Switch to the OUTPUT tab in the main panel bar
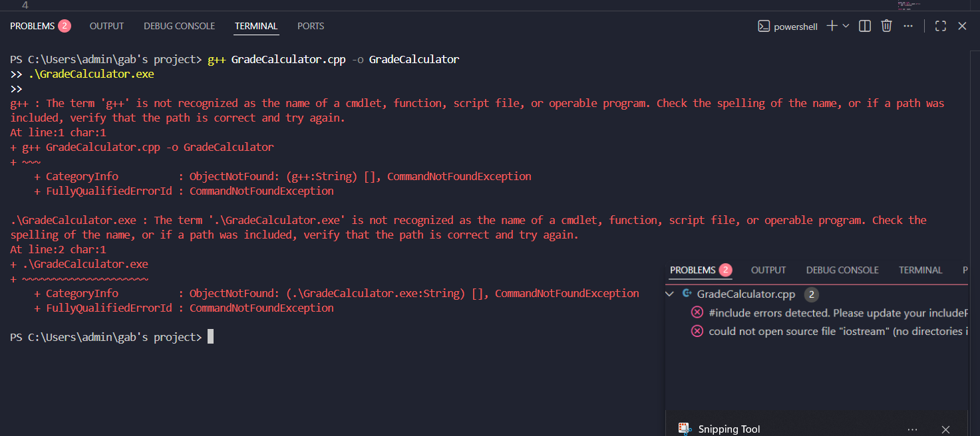 106,26
